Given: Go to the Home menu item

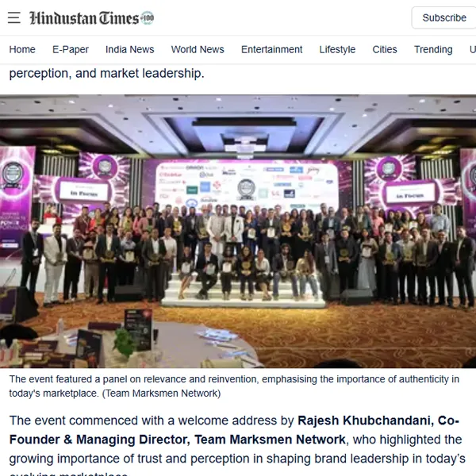Looking at the screenshot, I should (22, 49).
